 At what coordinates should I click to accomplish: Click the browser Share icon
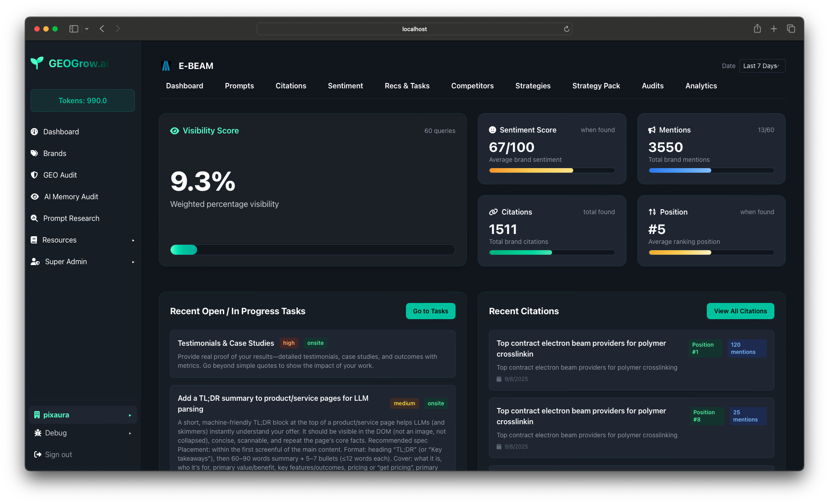coord(757,29)
